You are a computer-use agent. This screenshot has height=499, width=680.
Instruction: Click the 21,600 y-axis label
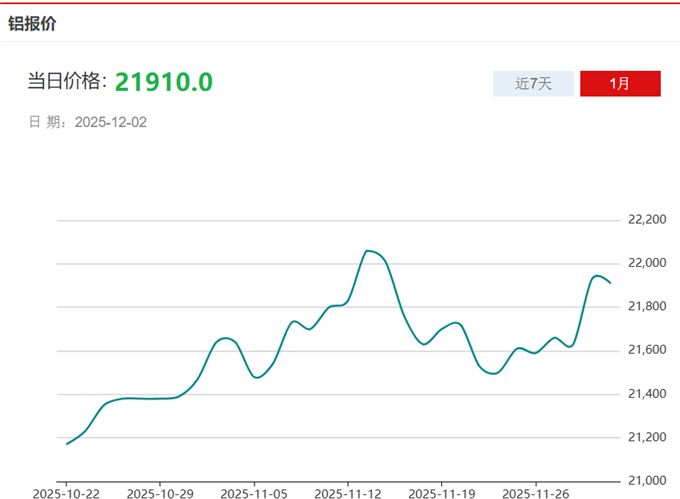(x=646, y=350)
